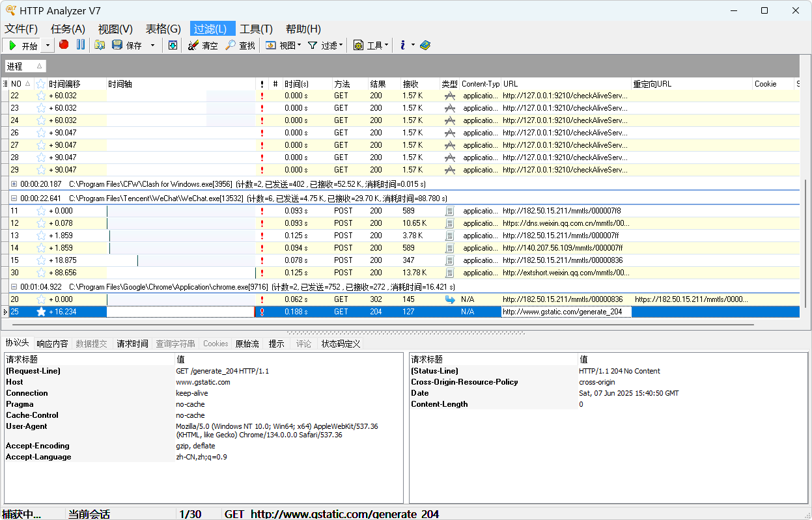Expand the Clash for Windows.exe process group
The image size is (812, 520).
coord(14,184)
